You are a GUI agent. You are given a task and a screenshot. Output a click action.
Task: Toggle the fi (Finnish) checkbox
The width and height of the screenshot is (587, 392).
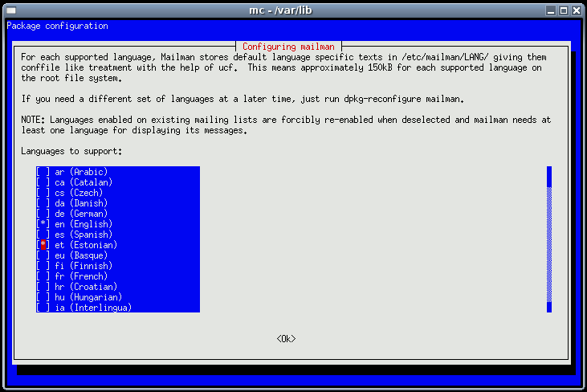point(43,266)
